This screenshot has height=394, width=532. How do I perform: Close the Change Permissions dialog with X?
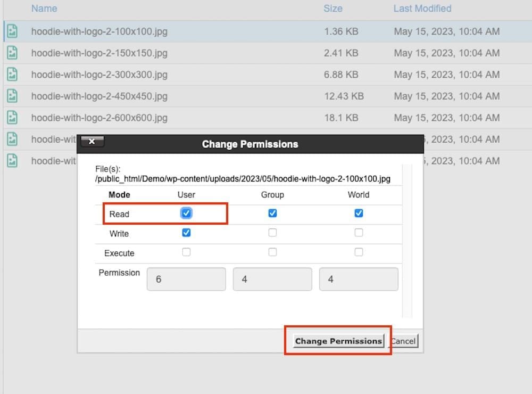coord(92,142)
